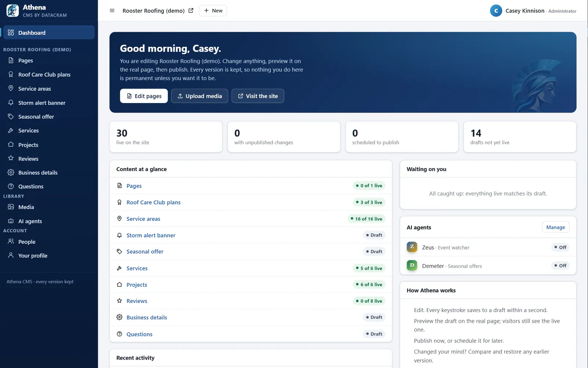588x368 pixels.
Task: Click the New button
Action: click(x=213, y=11)
